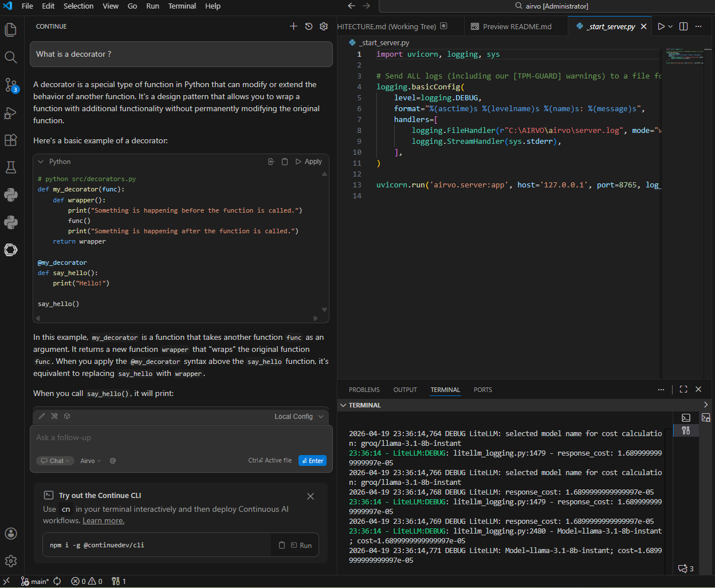Open the models cube icon above chat input
Screen dimensions: 715x588
(67, 416)
